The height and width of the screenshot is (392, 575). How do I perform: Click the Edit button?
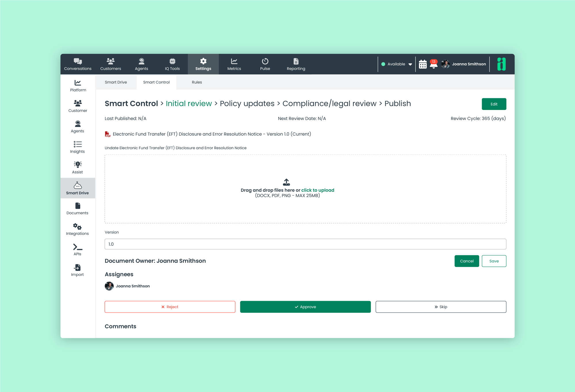pos(494,104)
